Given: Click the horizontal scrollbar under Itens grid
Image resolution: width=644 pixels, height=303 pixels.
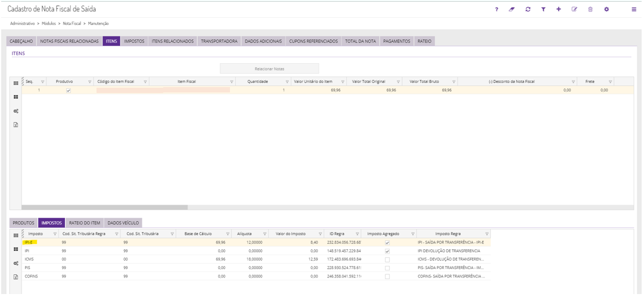Looking at the screenshot, I should (x=104, y=208).
